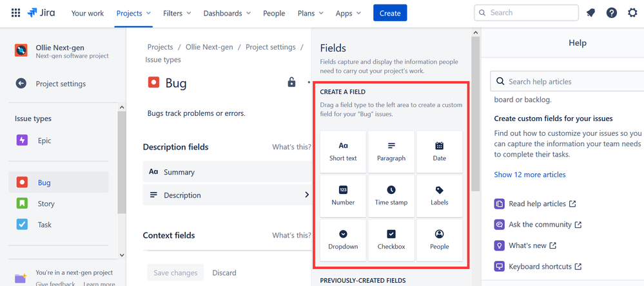The width and height of the screenshot is (644, 286).
Task: Click What's this beside Context fields
Action: [291, 235]
